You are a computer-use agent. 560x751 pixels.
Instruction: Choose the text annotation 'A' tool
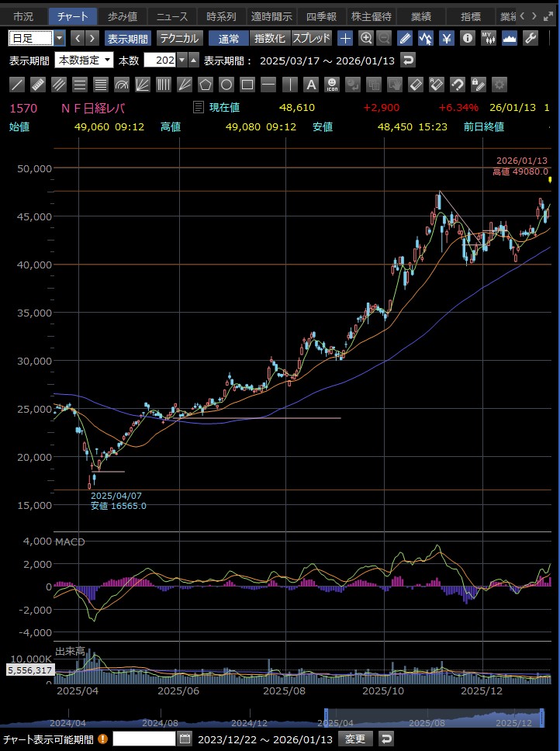310,85
